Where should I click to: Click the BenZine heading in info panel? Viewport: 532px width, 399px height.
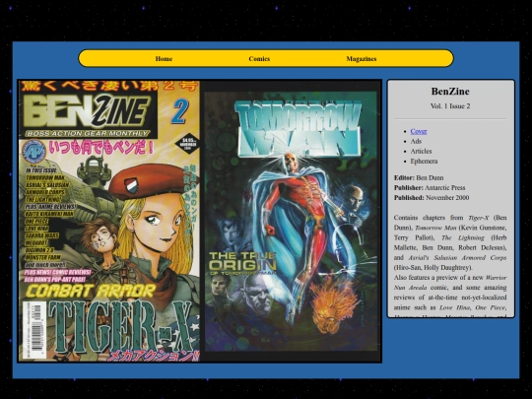point(450,92)
